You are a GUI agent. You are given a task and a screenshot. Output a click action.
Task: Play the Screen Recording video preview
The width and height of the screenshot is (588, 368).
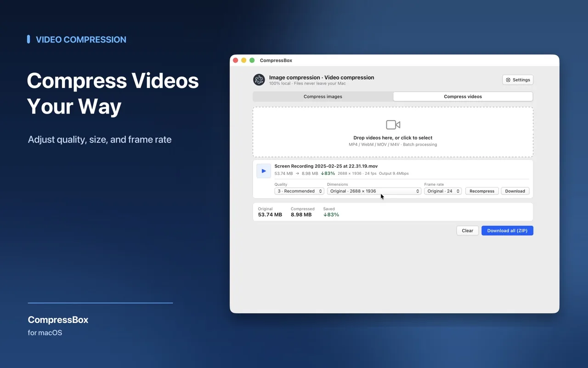coord(264,171)
